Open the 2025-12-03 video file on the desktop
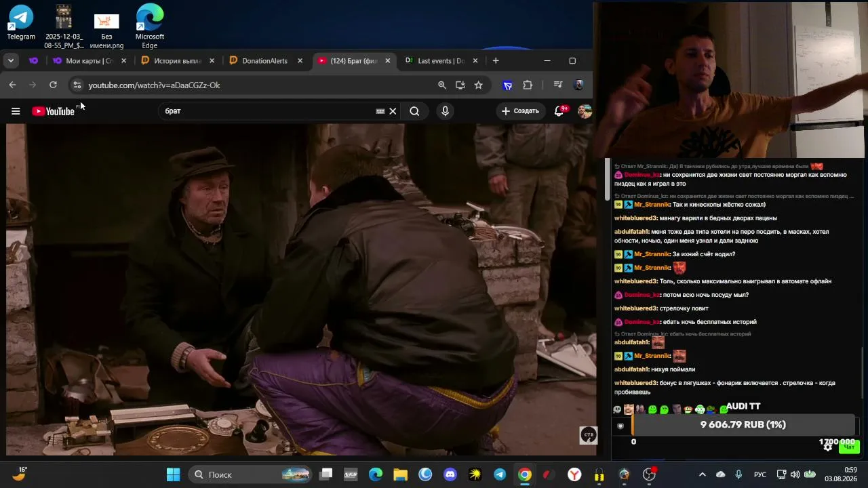The image size is (868, 488). 64,26
